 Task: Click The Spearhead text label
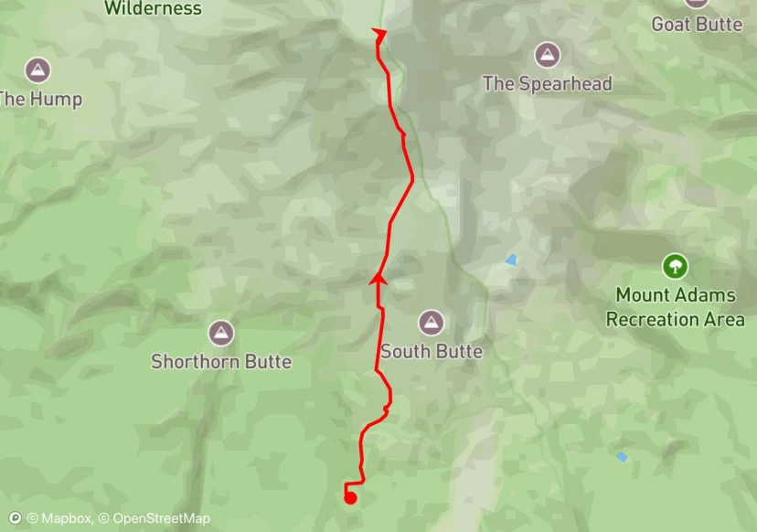[x=548, y=83]
